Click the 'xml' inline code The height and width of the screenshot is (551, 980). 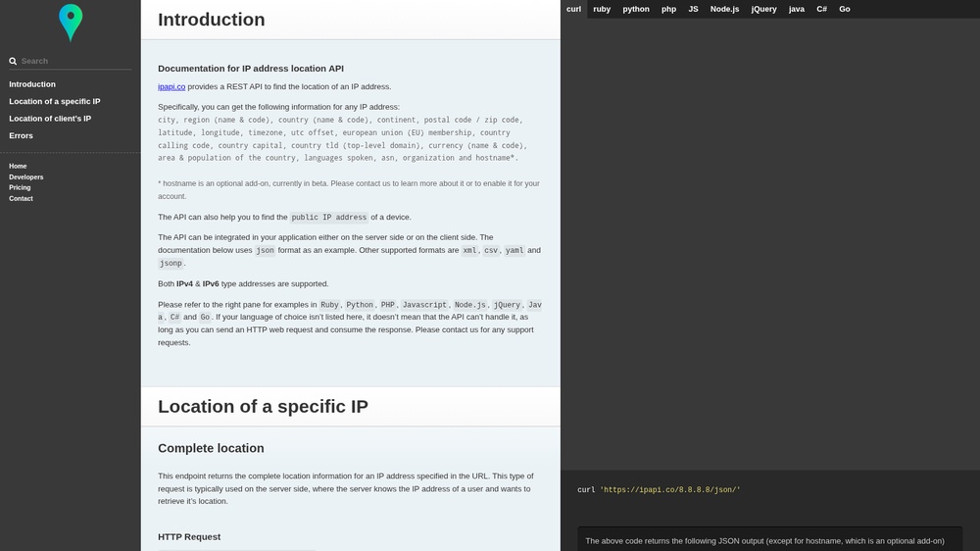pos(469,250)
